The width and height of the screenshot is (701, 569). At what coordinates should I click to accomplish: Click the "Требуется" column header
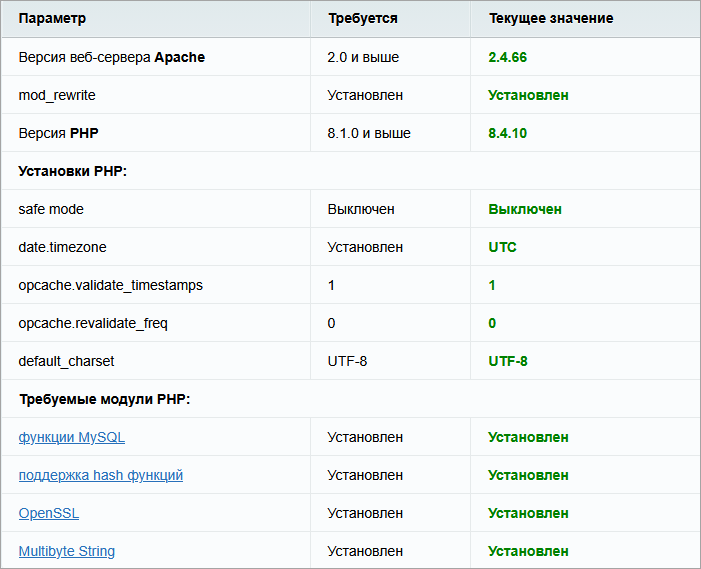(x=362, y=18)
